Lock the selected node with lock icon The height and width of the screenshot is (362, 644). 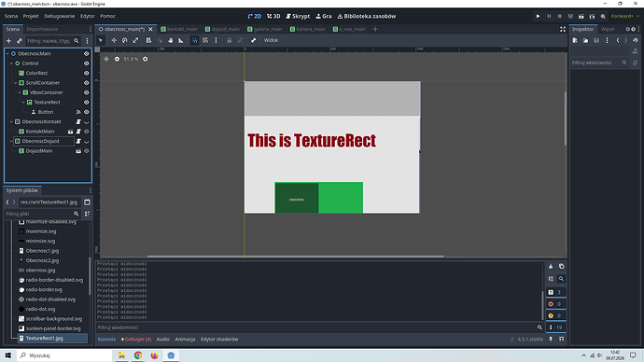tap(230, 40)
